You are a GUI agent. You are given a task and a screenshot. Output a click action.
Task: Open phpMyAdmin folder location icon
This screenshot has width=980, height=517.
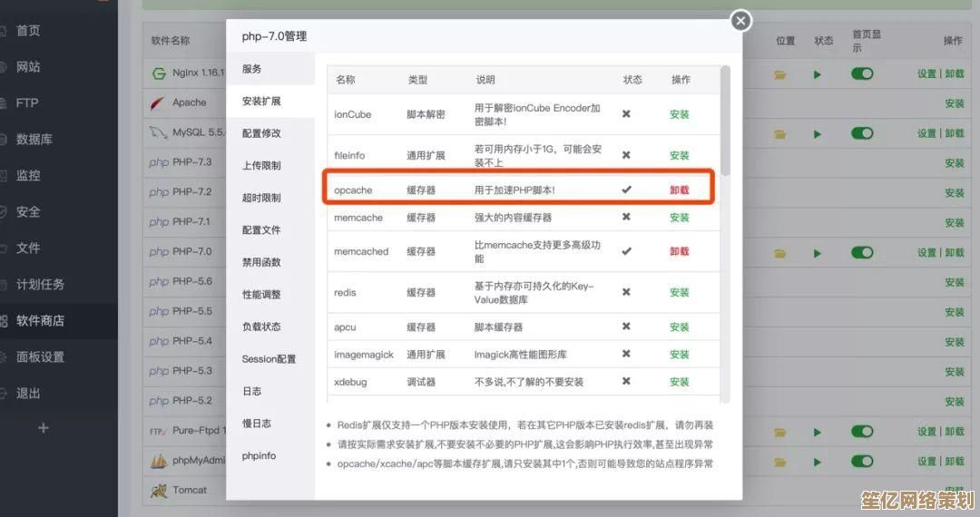[780, 462]
